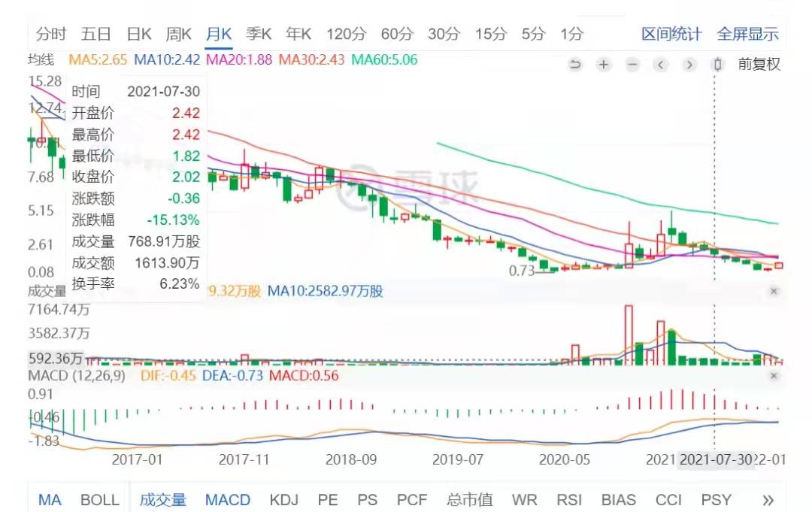
Task: Enable the PE indicator
Action: point(327,500)
